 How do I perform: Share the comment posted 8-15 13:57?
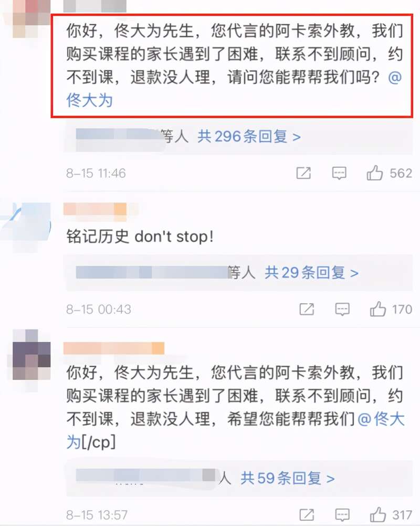point(307,514)
